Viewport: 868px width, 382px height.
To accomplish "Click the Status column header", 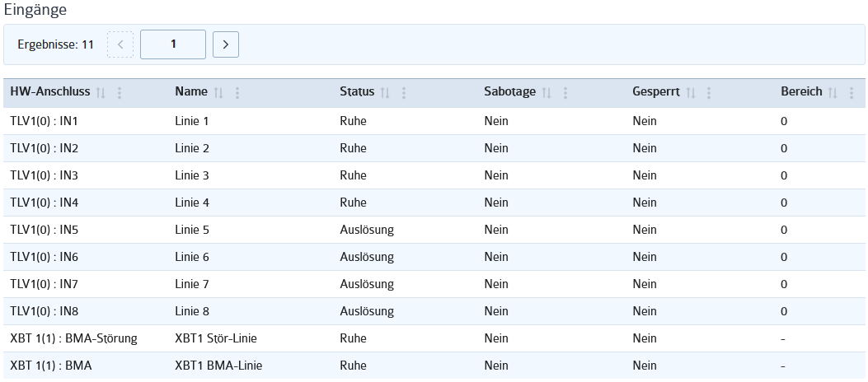I will [x=357, y=91].
